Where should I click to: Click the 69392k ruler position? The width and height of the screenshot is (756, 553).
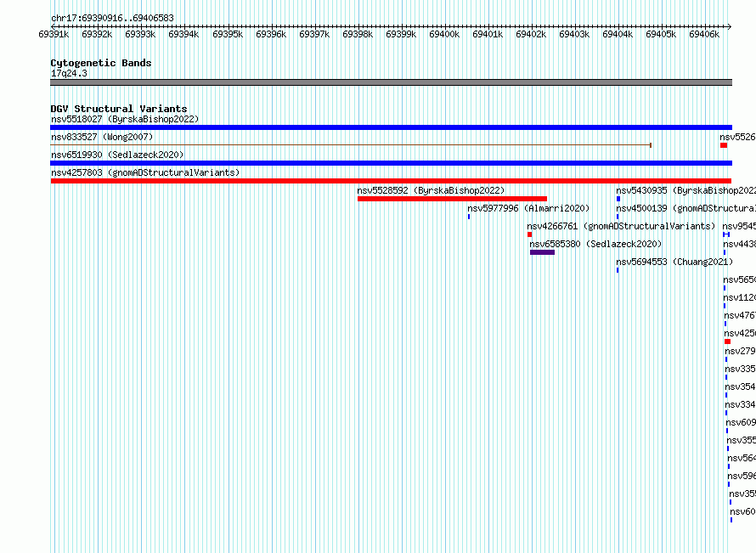point(97,34)
